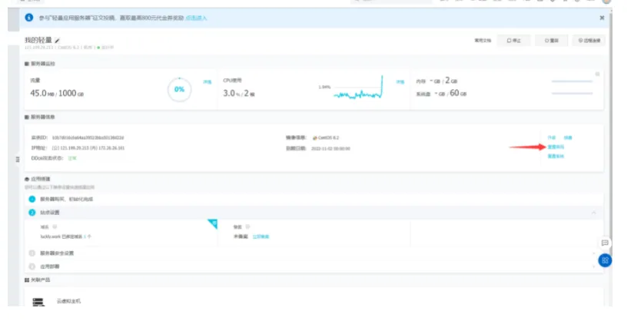The height and width of the screenshot is (324, 644).
Task: Click the help icon beside 域名
Action: tap(55, 226)
